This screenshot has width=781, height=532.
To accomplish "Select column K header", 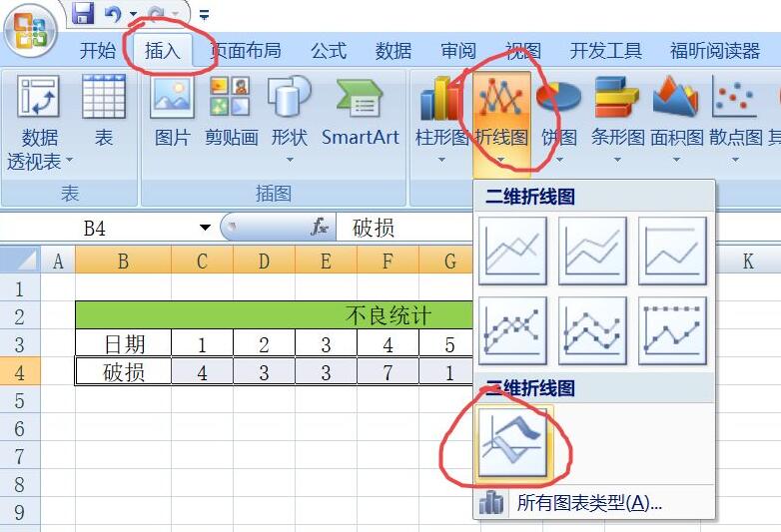I will click(x=748, y=261).
